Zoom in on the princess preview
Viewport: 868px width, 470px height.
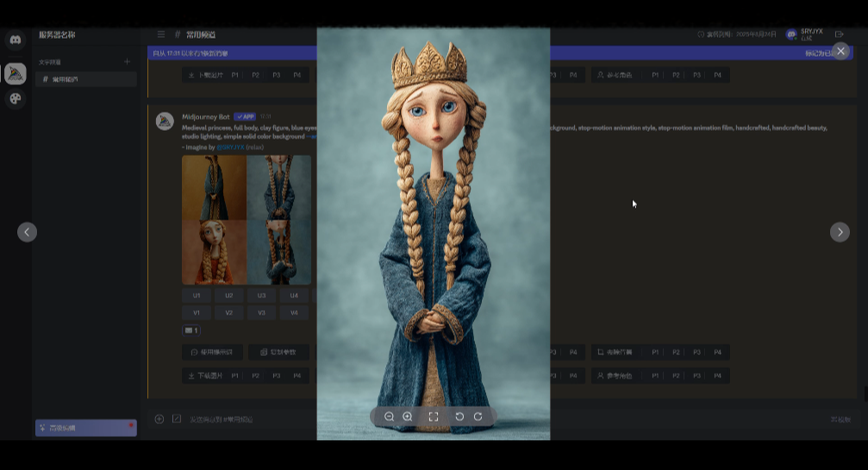[x=408, y=417]
